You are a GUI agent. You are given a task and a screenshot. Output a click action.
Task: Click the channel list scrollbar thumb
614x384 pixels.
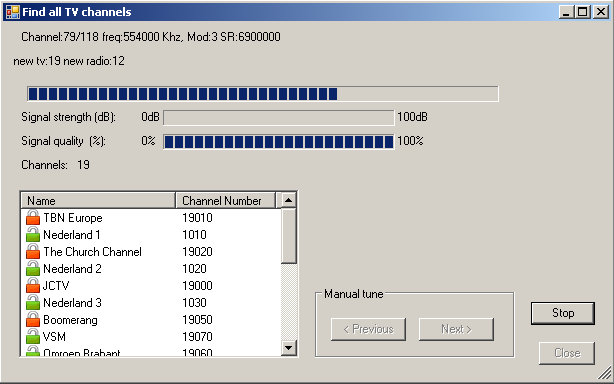(x=289, y=236)
